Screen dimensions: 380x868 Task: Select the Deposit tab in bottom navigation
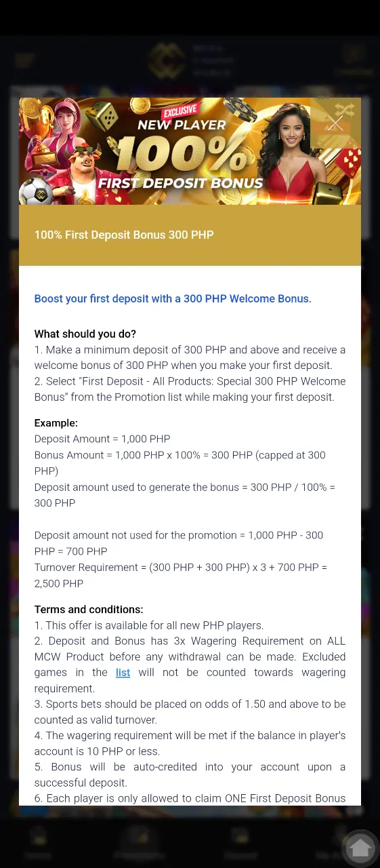pos(240,844)
